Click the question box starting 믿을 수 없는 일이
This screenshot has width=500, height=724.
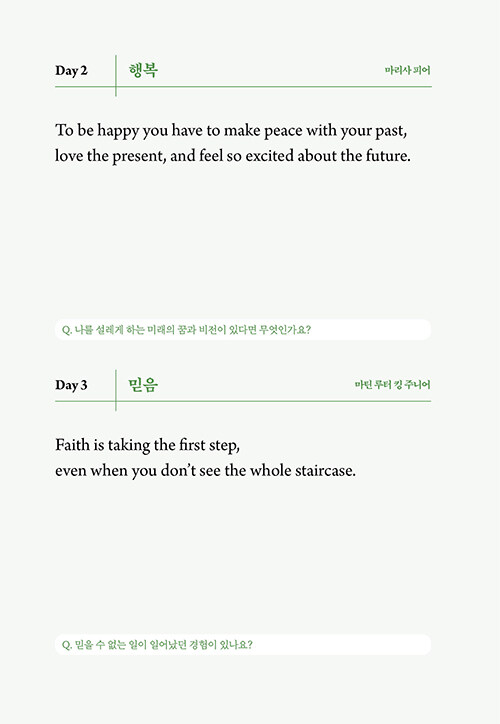243,644
